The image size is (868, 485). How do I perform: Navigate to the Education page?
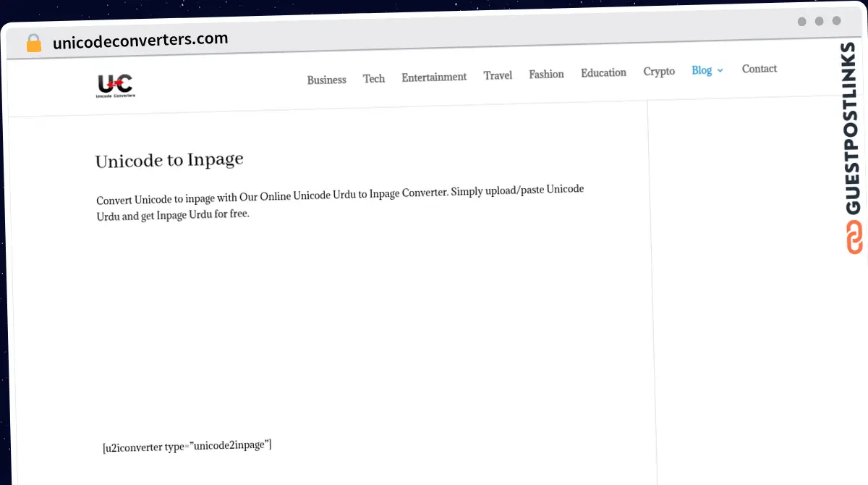click(603, 72)
